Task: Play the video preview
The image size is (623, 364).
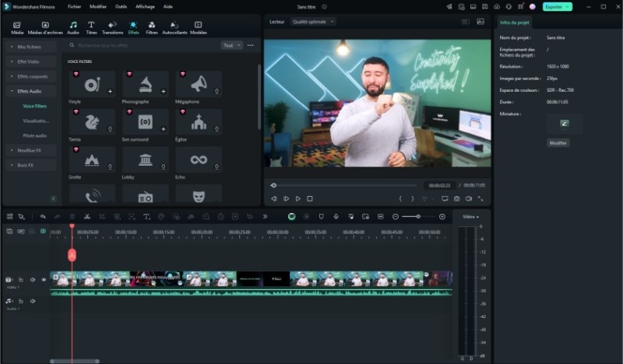Action: click(298, 198)
